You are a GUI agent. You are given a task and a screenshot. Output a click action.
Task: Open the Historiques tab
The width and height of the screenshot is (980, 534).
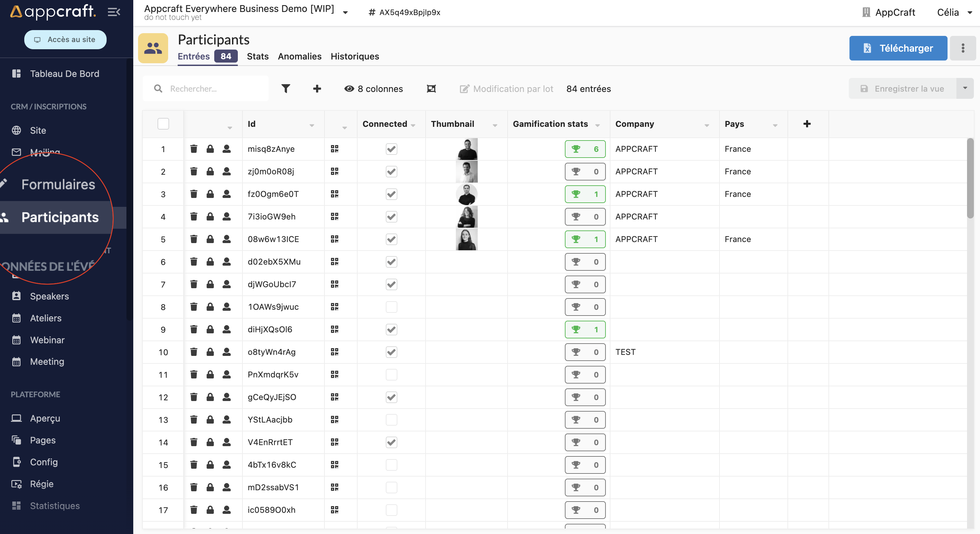coord(355,56)
